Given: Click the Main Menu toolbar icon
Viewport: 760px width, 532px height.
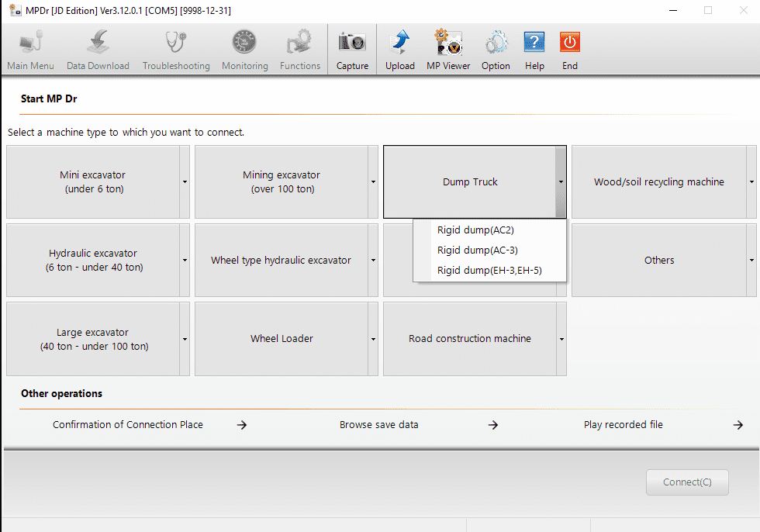Looking at the screenshot, I should [x=31, y=43].
